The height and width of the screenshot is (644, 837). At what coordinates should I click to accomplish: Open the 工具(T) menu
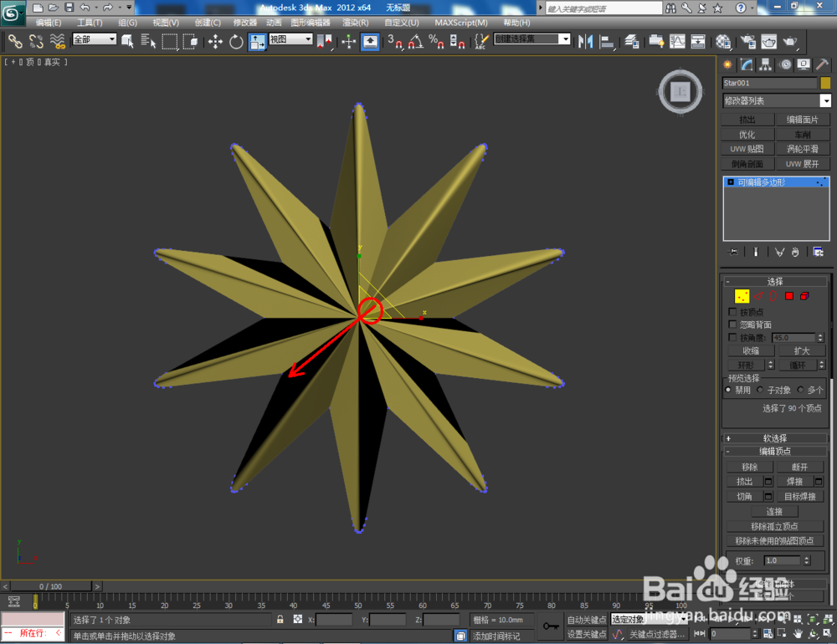tap(90, 23)
